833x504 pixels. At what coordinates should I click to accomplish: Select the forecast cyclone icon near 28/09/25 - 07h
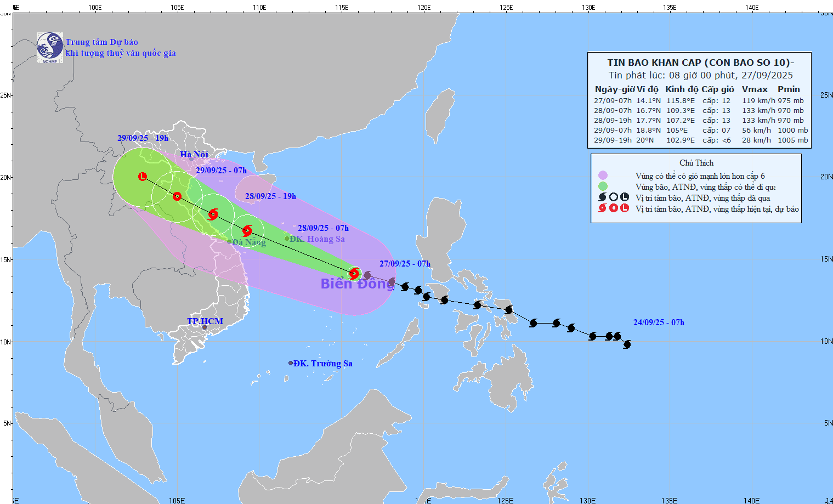[x=248, y=230]
